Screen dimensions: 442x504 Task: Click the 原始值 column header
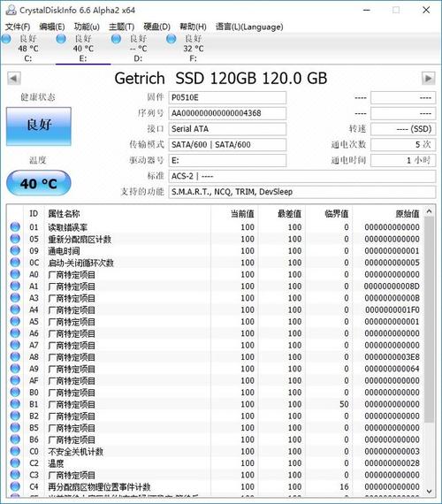[388, 214]
